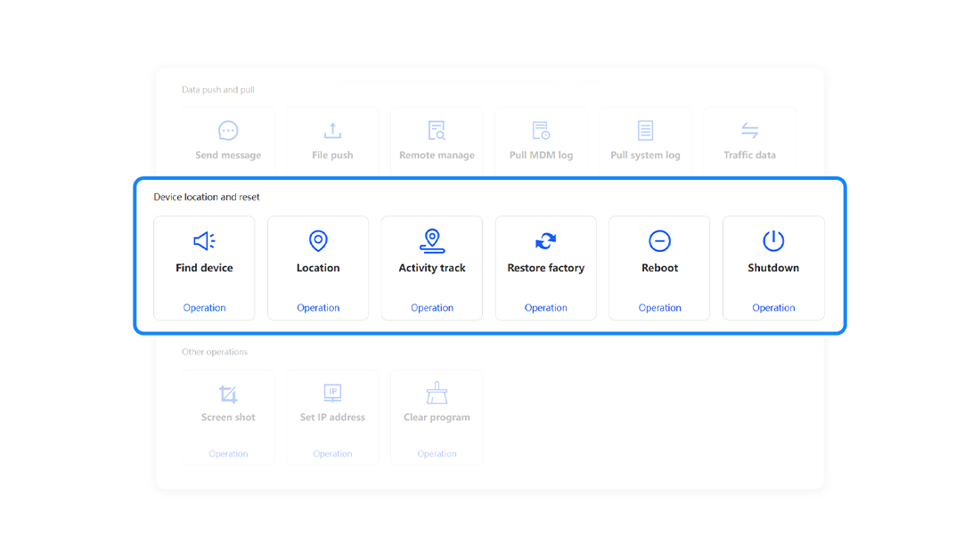This screenshot has height=552, width=980.
Task: Click the 'Location' card label
Action: point(318,268)
